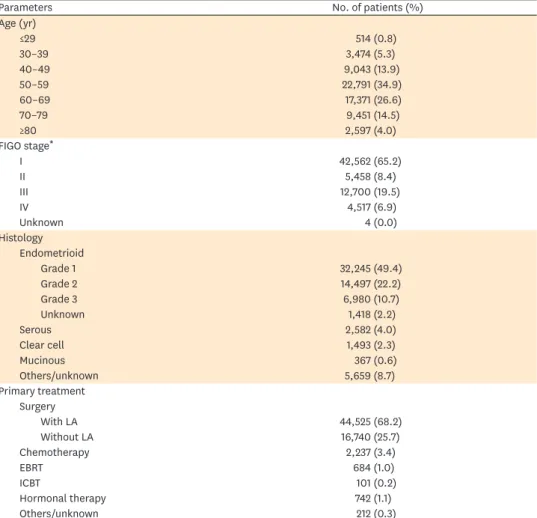Select the value '514 (0.8)'
This screenshot has height=518, width=537.
tap(376, 39)
